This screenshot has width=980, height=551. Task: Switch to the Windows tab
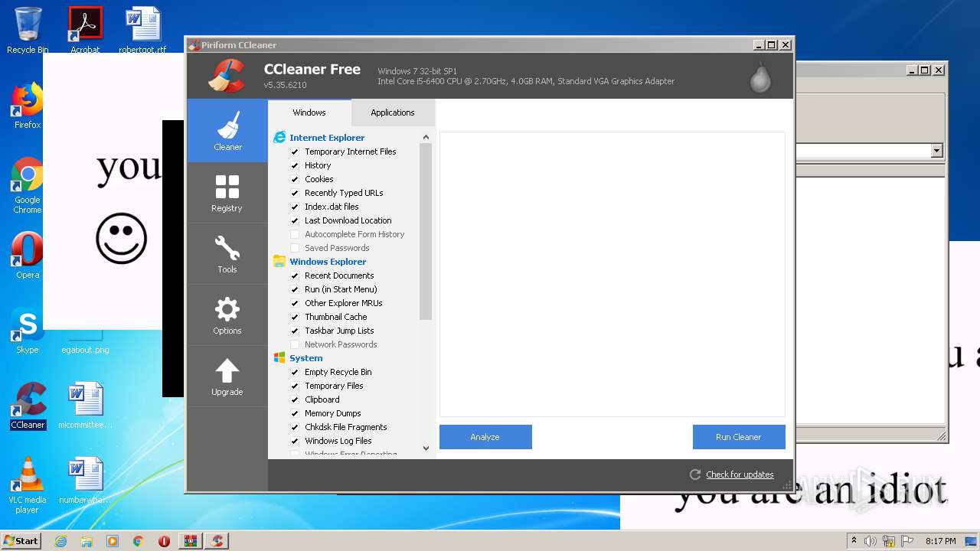309,112
